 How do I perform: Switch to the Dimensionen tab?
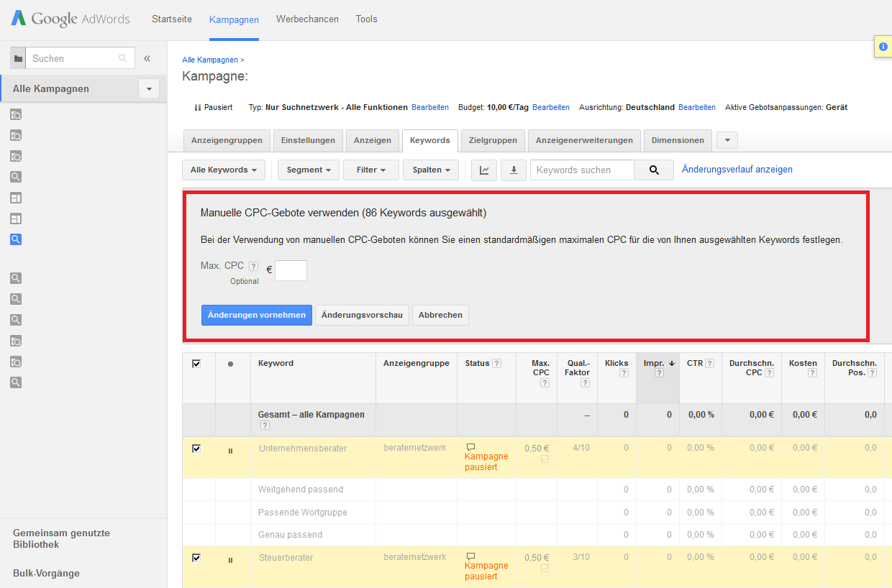click(678, 140)
